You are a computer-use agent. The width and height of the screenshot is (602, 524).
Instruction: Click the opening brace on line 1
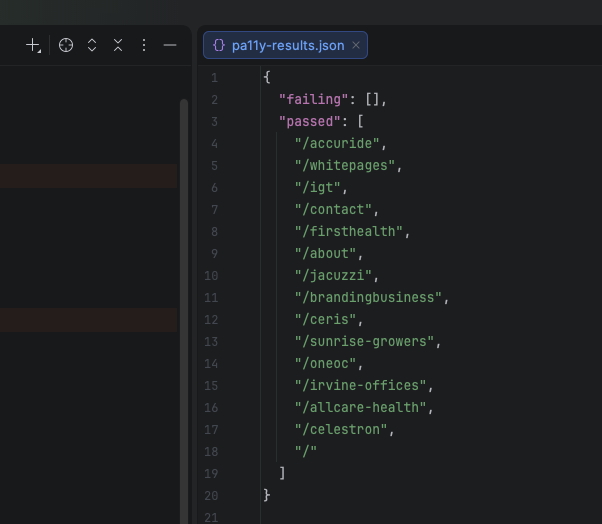[267, 77]
